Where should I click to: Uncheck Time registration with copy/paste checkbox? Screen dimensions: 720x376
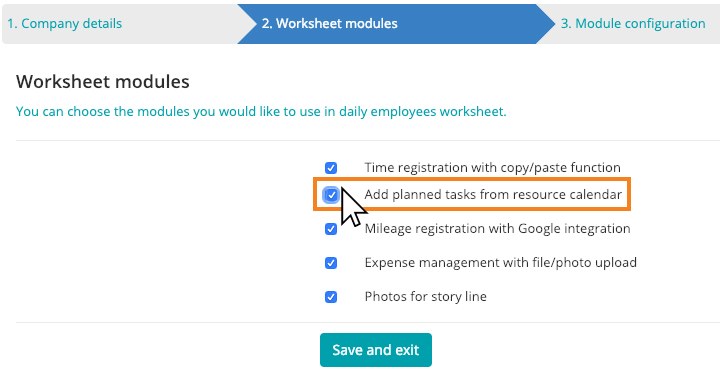point(331,168)
